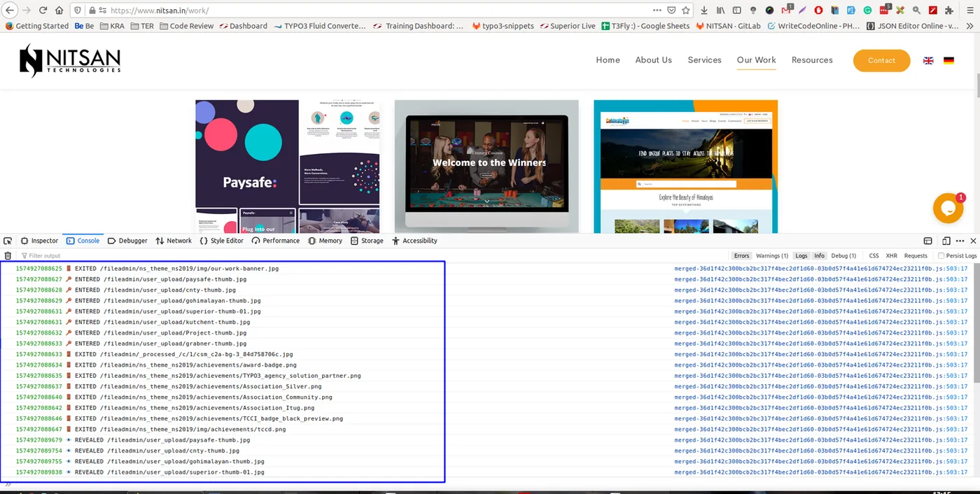The height and width of the screenshot is (494, 980).
Task: Click the orange Contact button
Action: coord(881,60)
